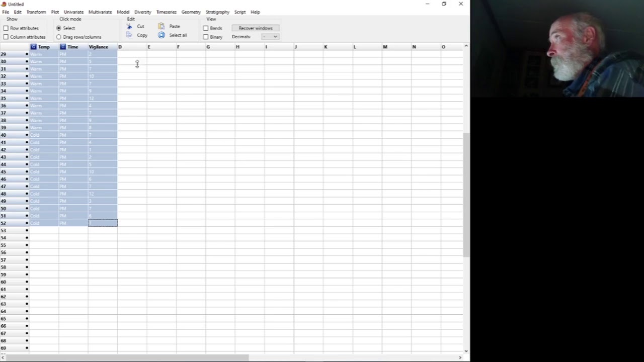Click the Copy pages icon

click(x=129, y=35)
